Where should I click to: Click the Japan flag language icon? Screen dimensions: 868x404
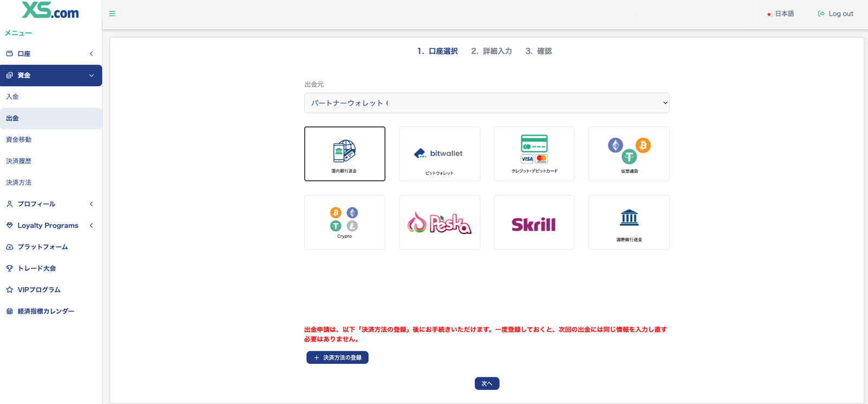[x=769, y=14]
